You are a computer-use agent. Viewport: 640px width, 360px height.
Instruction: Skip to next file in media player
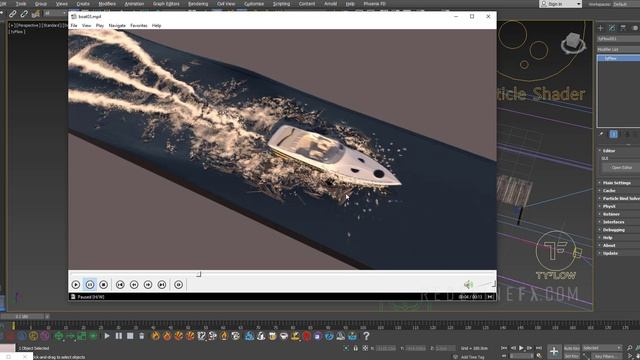(162, 284)
